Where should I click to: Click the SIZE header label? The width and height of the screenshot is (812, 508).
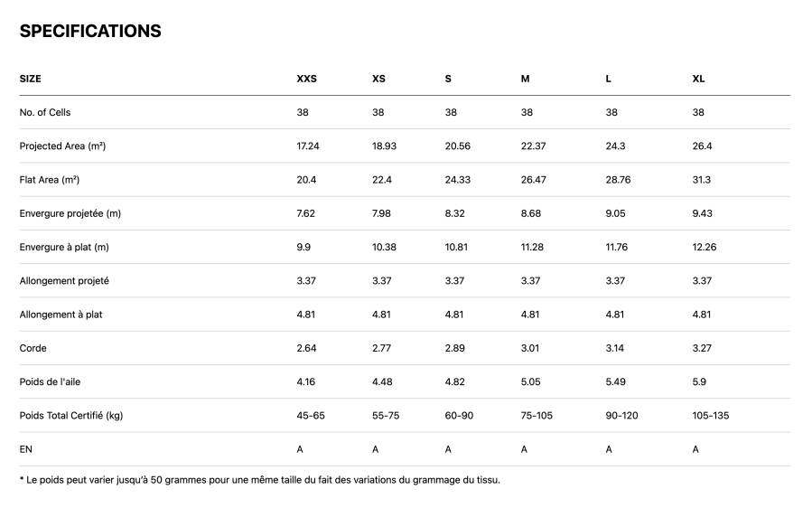[31, 79]
